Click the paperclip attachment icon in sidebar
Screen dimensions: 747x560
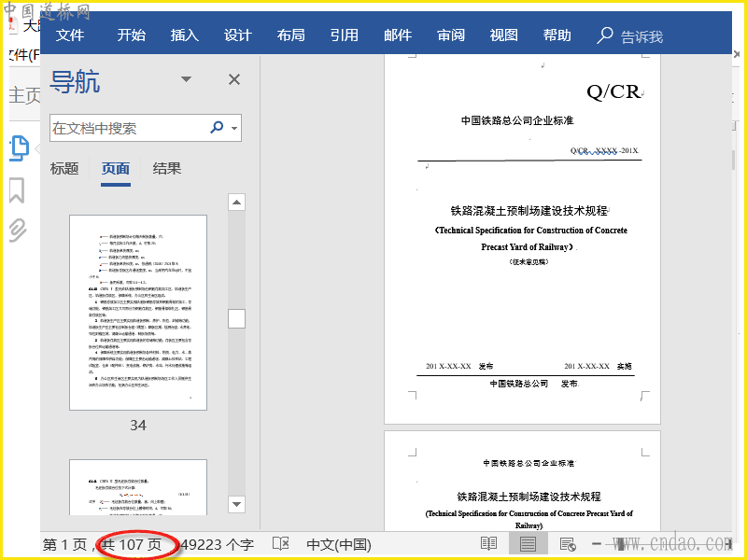(18, 231)
